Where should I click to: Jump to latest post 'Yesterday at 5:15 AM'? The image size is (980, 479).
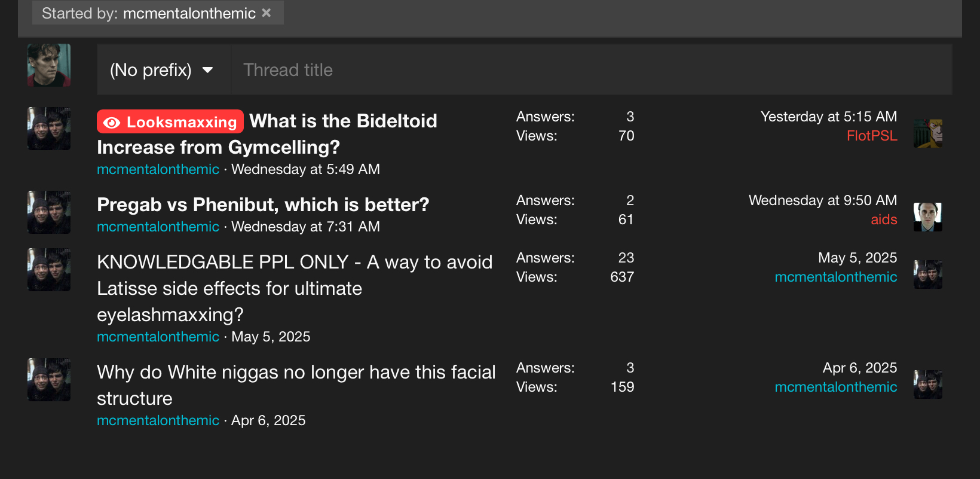click(x=828, y=117)
